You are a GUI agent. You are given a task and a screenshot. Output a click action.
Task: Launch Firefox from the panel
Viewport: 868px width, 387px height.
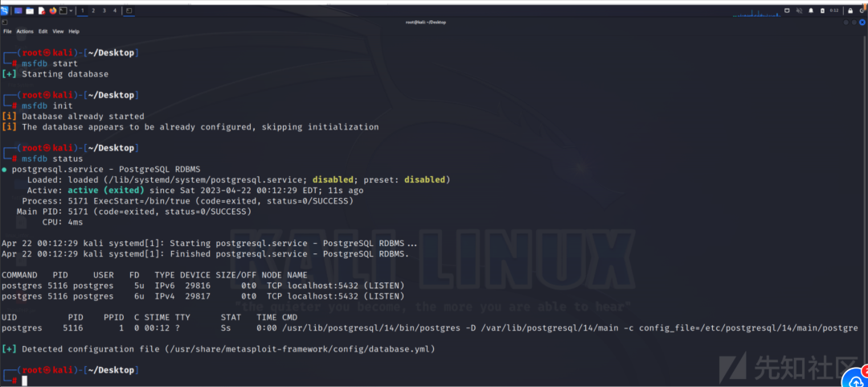click(53, 10)
